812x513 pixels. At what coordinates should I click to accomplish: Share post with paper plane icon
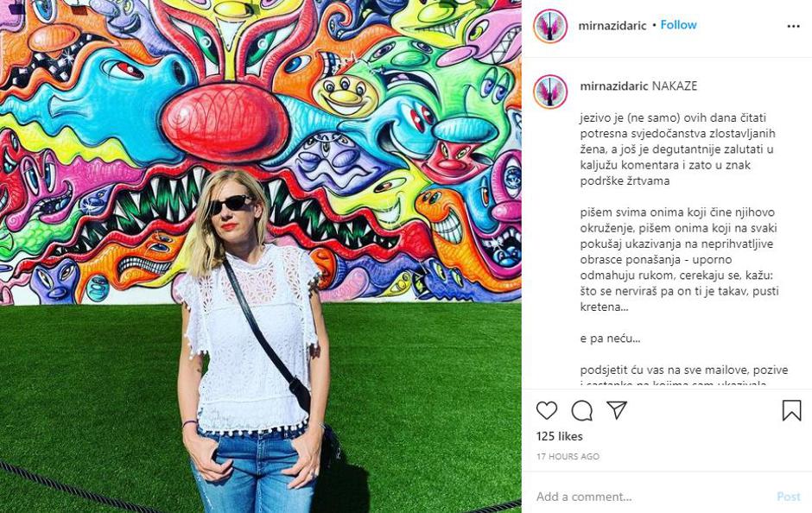[617, 410]
